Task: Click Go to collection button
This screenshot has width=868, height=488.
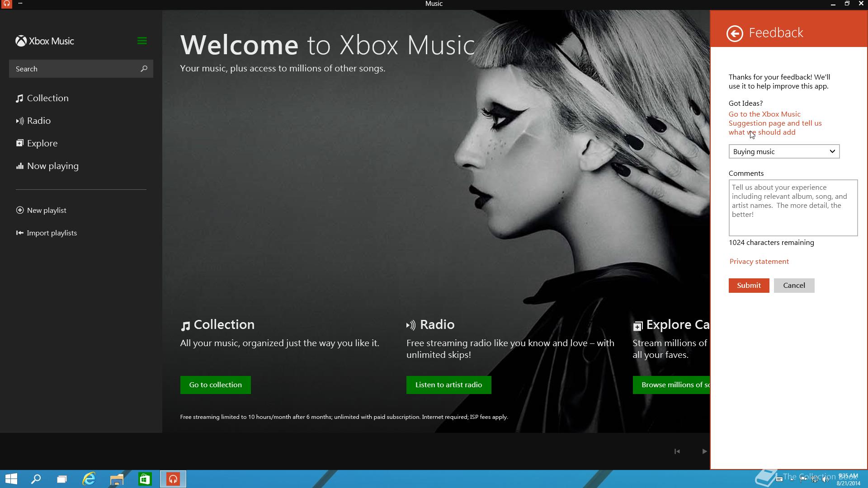Action: [215, 385]
